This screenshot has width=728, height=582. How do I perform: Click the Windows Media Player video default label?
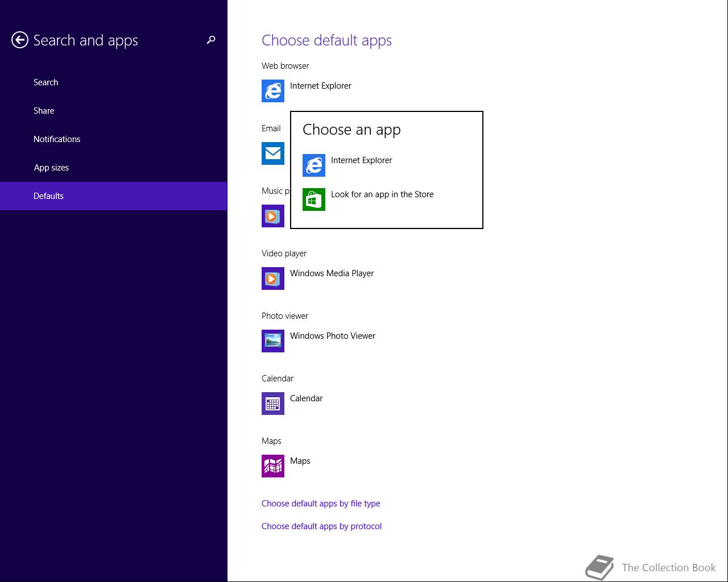point(332,273)
